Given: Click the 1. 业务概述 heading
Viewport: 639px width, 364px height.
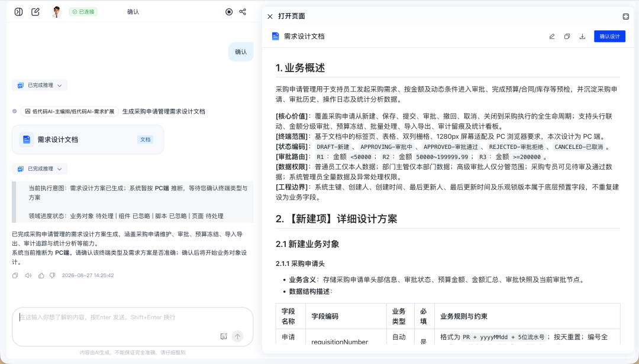Looking at the screenshot, I should point(301,67).
